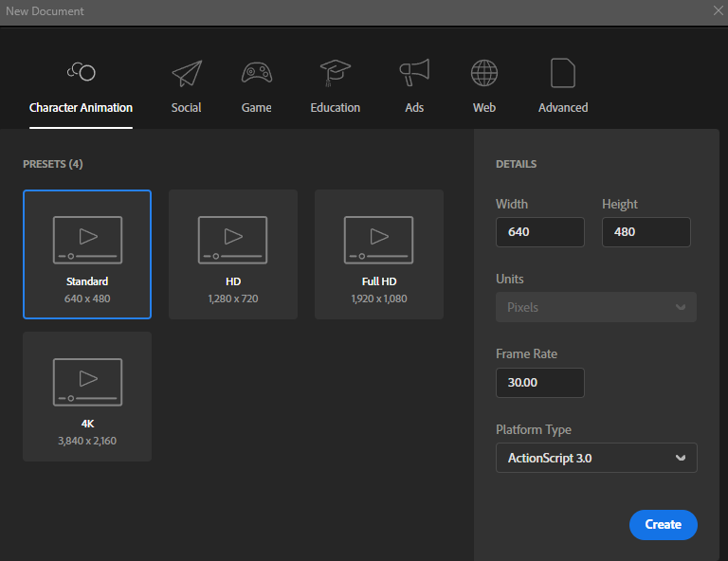
Task: Click the blue Create button
Action: (x=663, y=525)
